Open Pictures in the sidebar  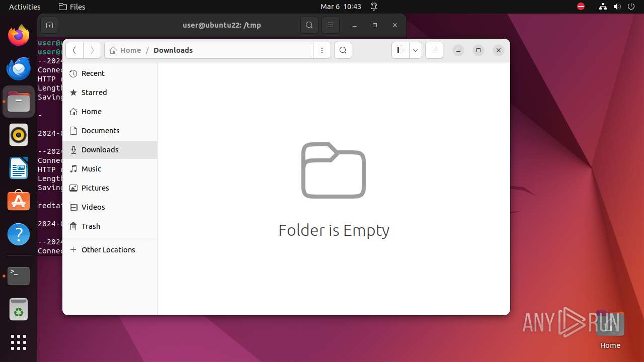click(x=110, y=188)
